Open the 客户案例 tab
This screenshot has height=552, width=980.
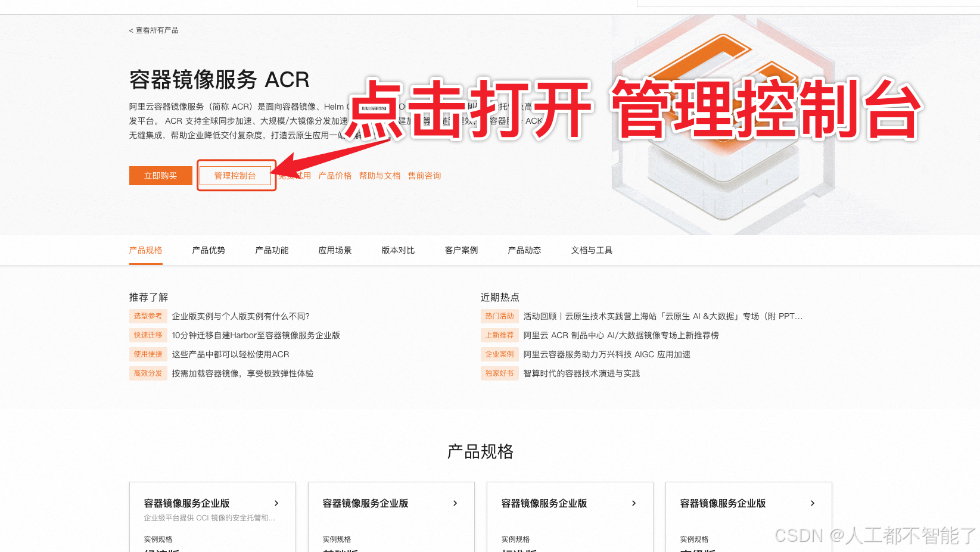[461, 250]
